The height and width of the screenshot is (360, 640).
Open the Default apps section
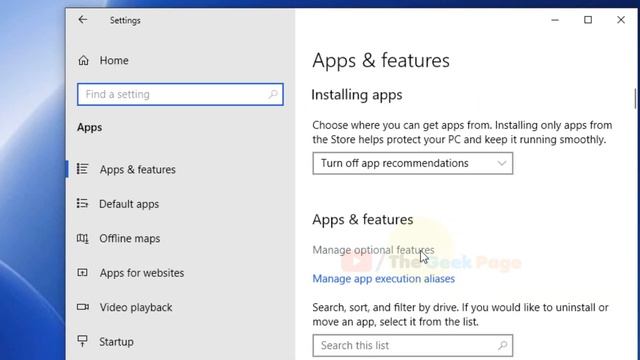tap(129, 204)
